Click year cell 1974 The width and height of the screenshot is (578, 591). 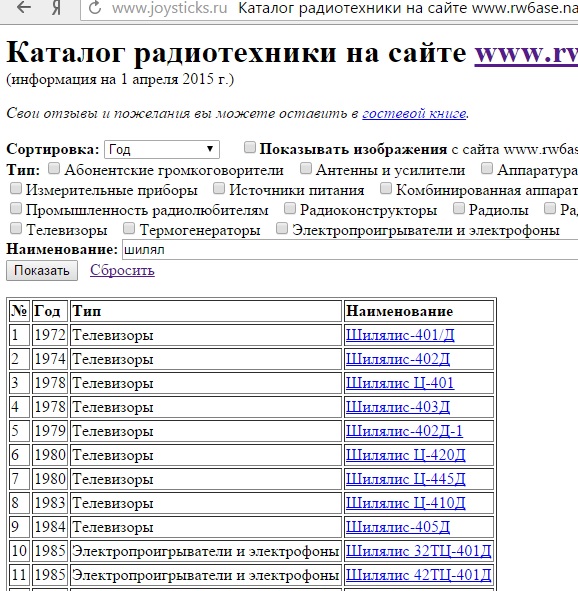pyautogui.click(x=50, y=359)
